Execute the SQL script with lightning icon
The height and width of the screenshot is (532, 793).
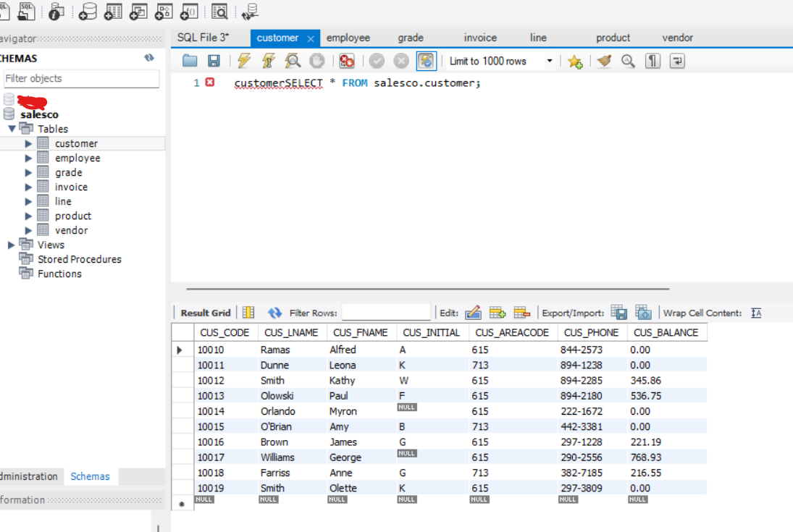tap(245, 62)
